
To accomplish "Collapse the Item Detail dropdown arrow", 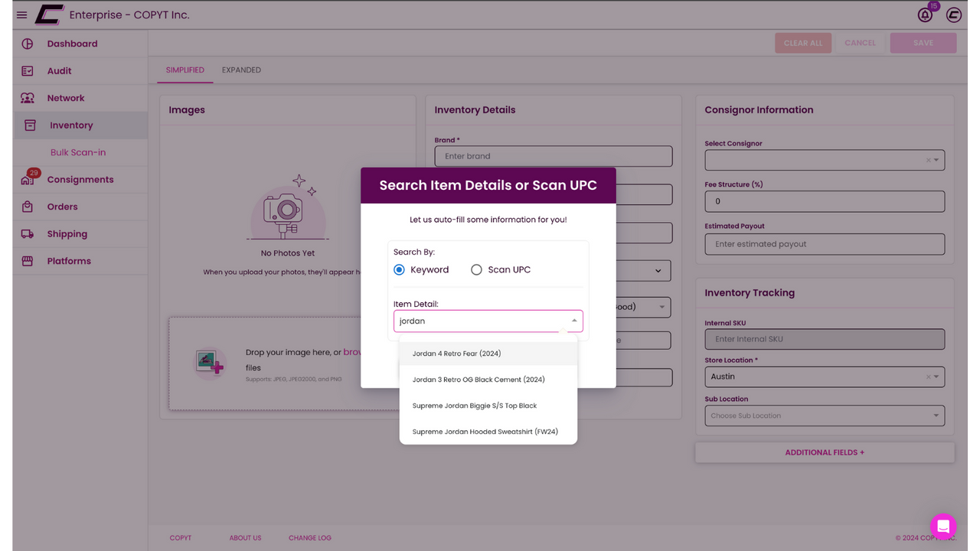I will click(x=574, y=321).
